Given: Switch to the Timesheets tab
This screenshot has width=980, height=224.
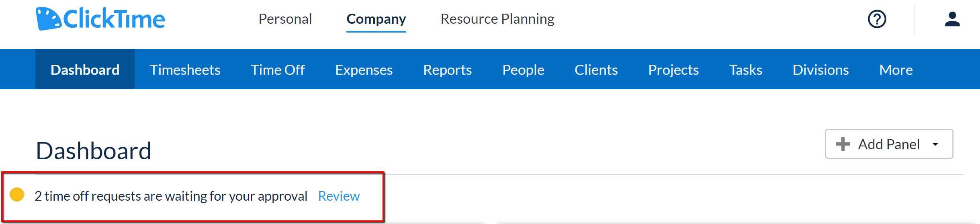Looking at the screenshot, I should (x=185, y=70).
